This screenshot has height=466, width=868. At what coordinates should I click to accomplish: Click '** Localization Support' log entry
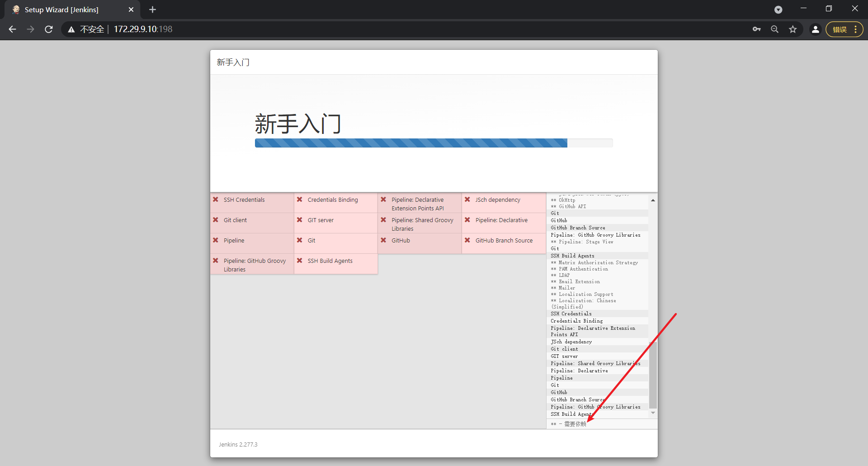582,294
